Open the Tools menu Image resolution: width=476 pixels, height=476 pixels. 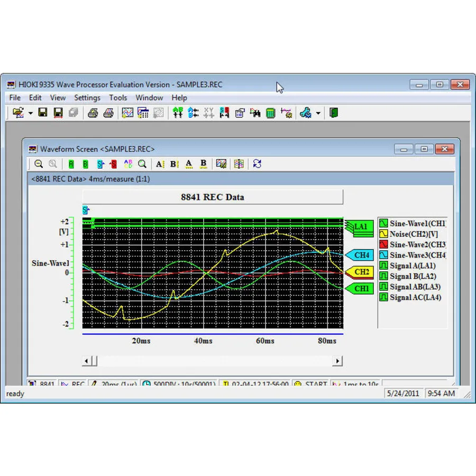tap(118, 98)
